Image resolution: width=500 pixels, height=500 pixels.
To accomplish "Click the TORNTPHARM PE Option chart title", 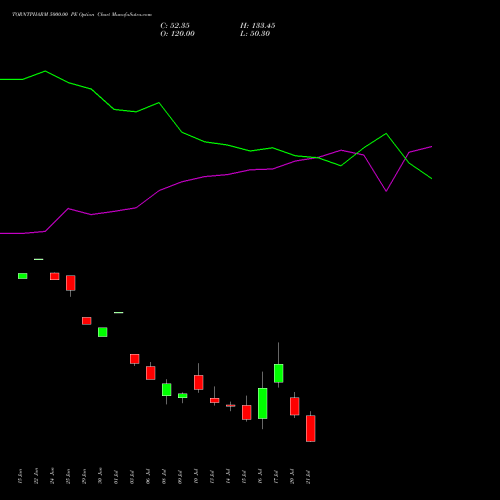I will [82, 15].
